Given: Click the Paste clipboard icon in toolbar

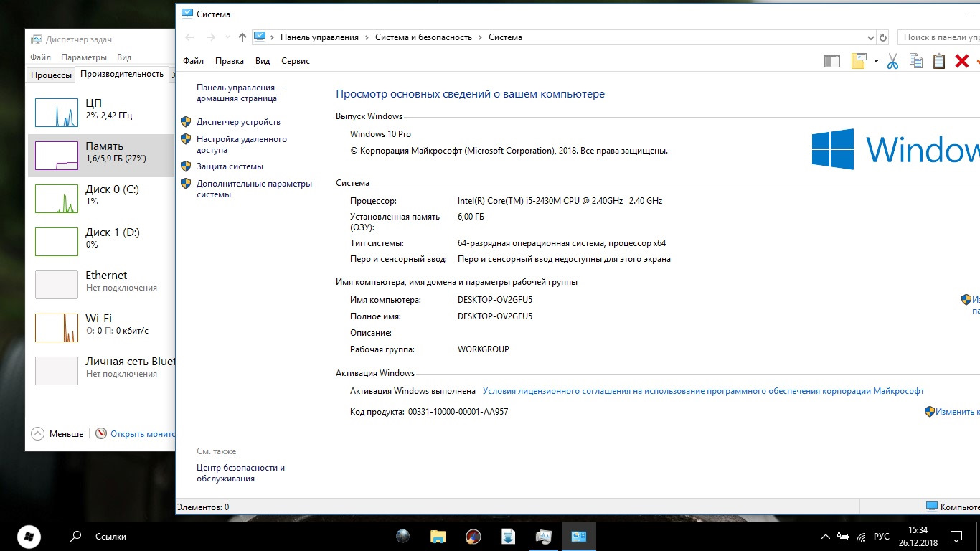Looking at the screenshot, I should 939,62.
